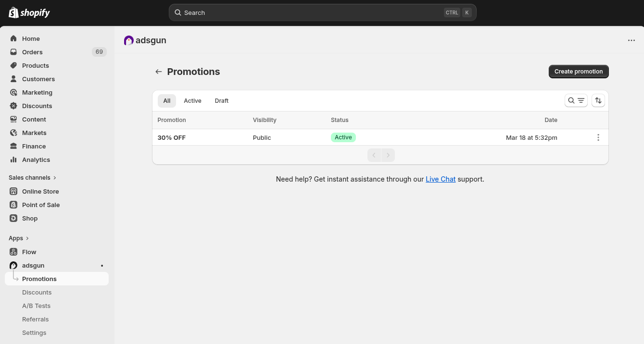The width and height of the screenshot is (644, 344).
Task: Focus the top Search bar
Action: (322, 12)
